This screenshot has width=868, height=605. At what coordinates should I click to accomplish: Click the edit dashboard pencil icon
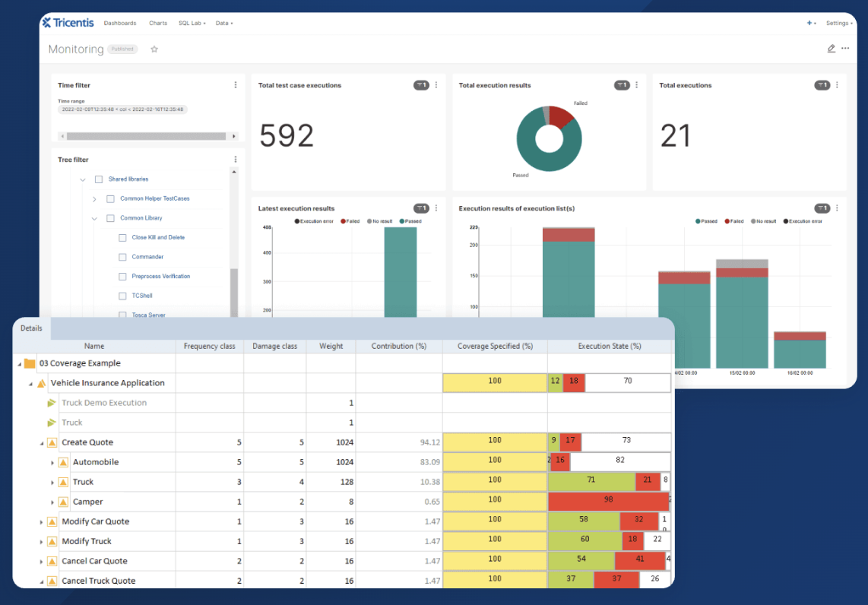831,49
